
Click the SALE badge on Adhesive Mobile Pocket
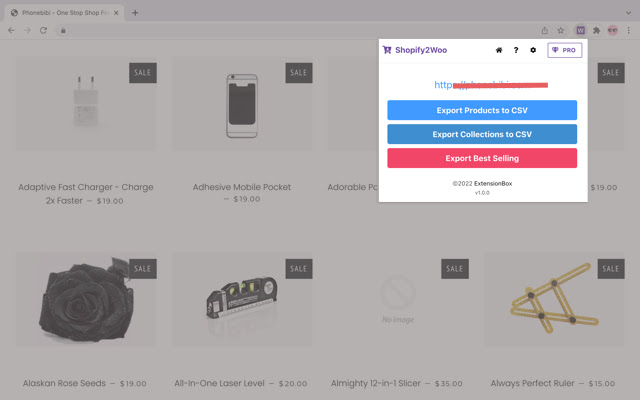299,73
